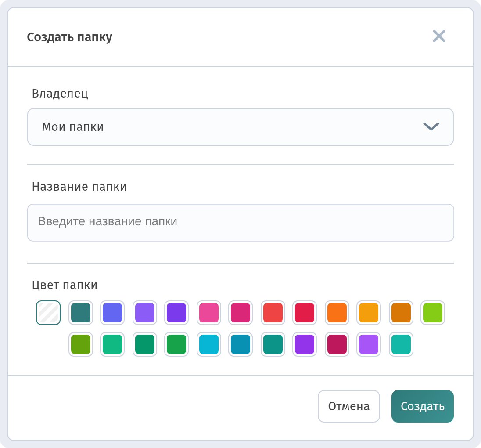Click the Название папки label

point(79,187)
